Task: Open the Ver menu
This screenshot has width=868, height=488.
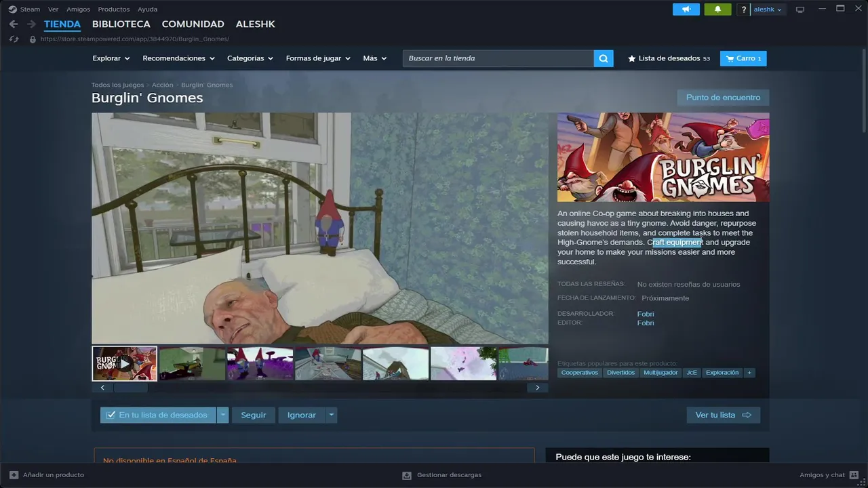Action: 53,9
